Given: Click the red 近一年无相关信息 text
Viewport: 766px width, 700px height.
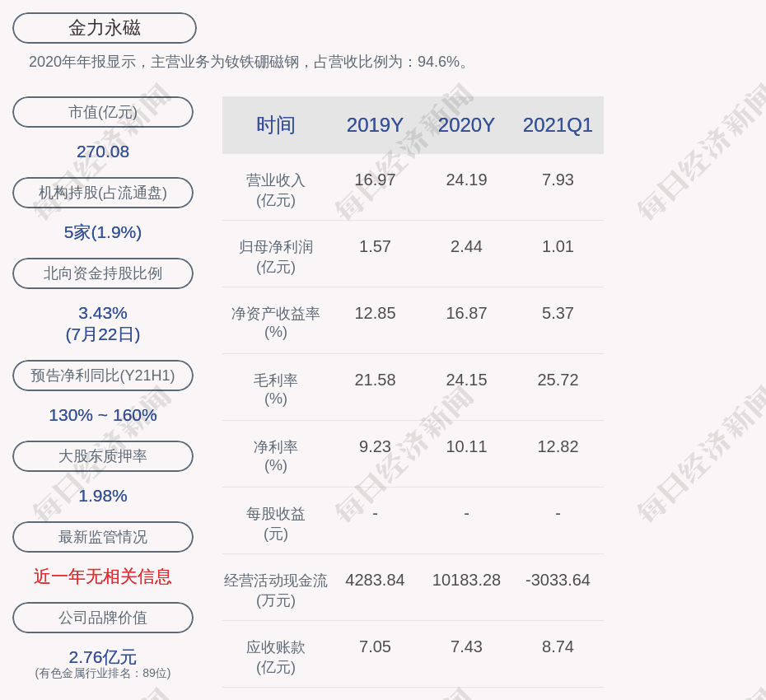Looking at the screenshot, I should click(x=103, y=576).
